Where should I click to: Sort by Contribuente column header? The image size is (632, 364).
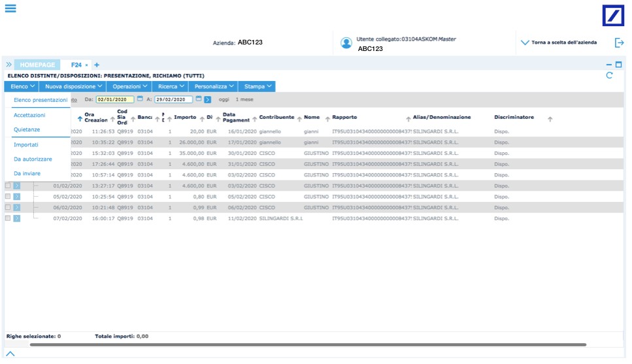276,117
